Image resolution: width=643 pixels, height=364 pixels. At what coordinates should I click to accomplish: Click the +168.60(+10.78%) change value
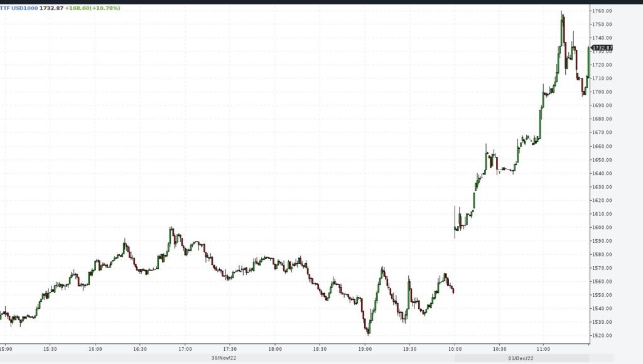pyautogui.click(x=93, y=8)
